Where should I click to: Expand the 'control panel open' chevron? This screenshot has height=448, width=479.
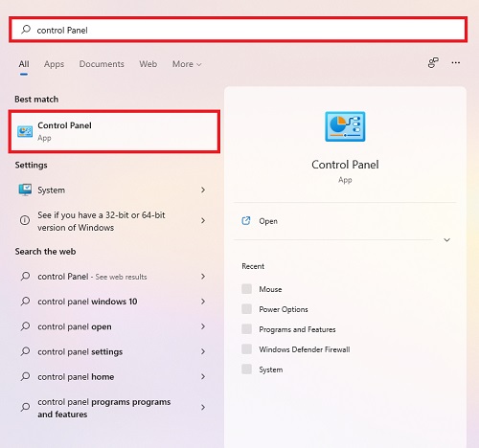click(x=203, y=326)
